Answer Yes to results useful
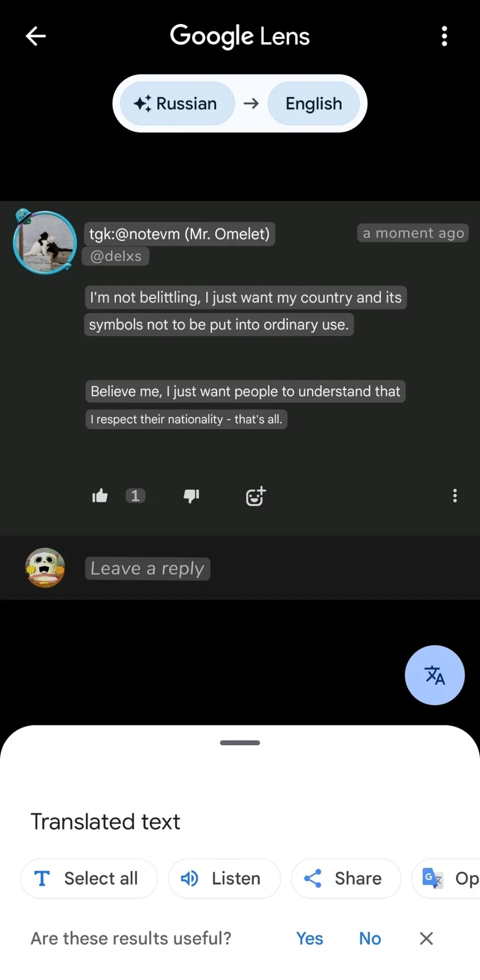480x980 pixels. tap(309, 938)
